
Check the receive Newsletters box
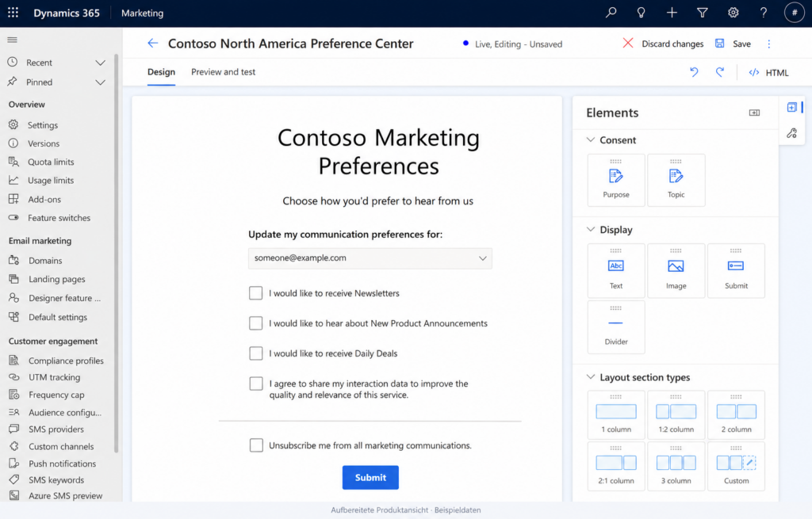pos(256,293)
